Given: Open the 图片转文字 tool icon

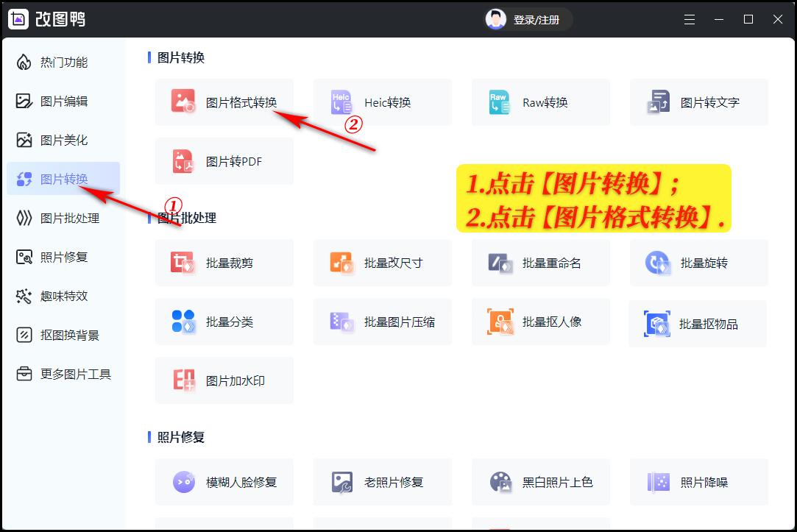Looking at the screenshot, I should (658, 102).
